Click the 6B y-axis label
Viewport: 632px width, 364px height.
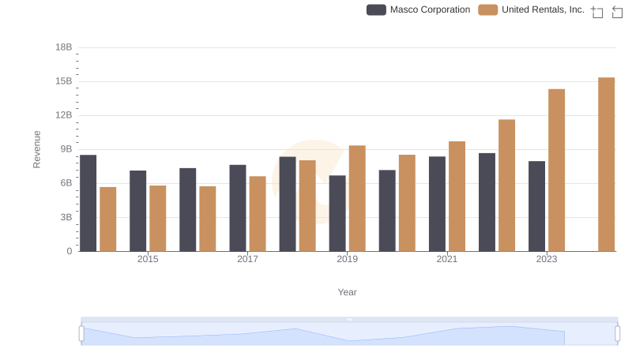(66, 183)
